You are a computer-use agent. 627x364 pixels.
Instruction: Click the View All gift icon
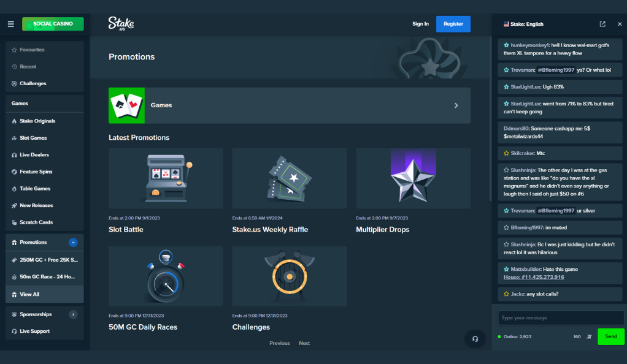point(14,295)
